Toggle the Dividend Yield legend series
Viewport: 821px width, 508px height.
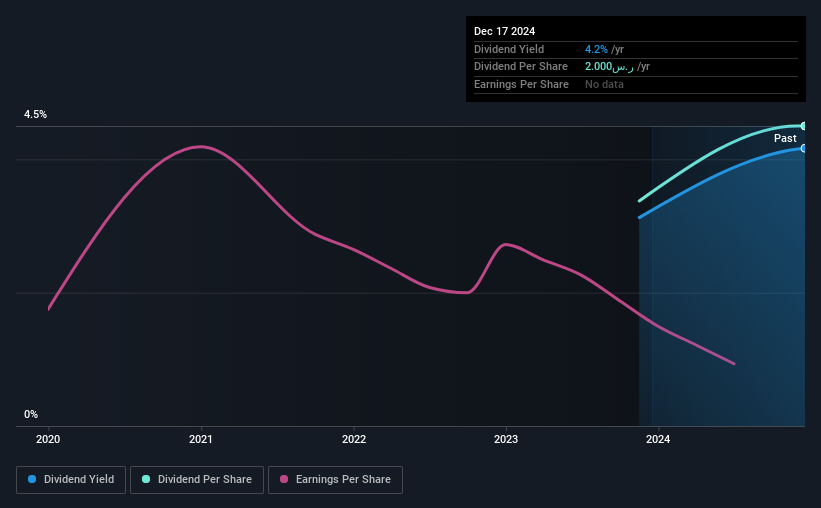72,480
